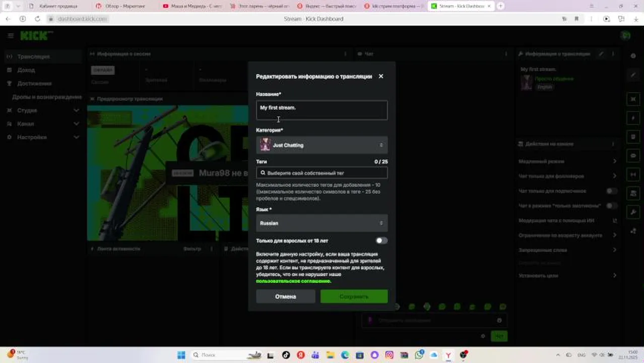Expand the Канал sidebar section
Screen dimensions: 644x363
click(x=42, y=124)
